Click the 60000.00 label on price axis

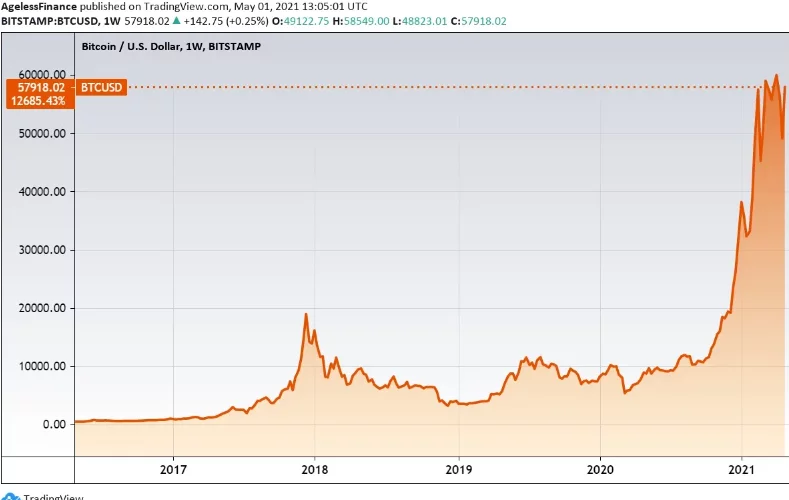point(45,74)
